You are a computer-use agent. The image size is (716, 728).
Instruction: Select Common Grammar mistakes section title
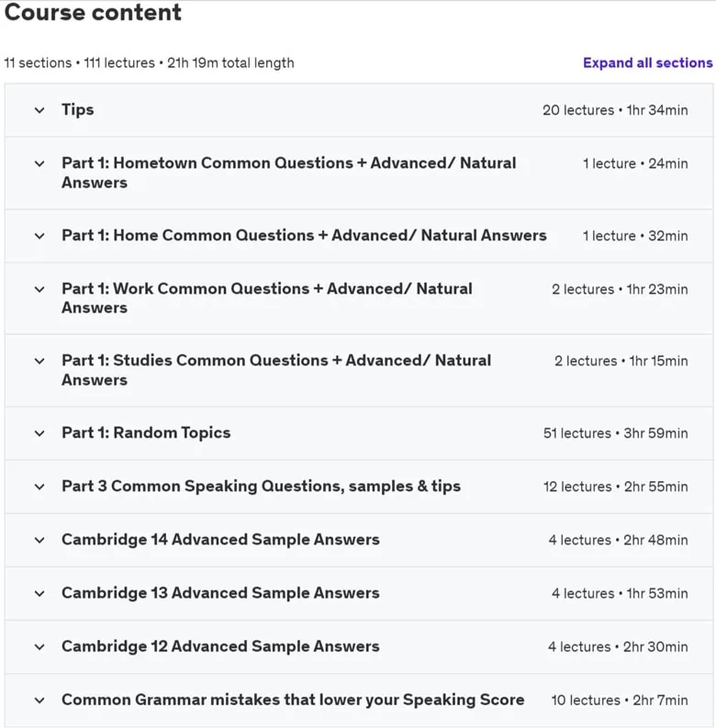tap(293, 700)
